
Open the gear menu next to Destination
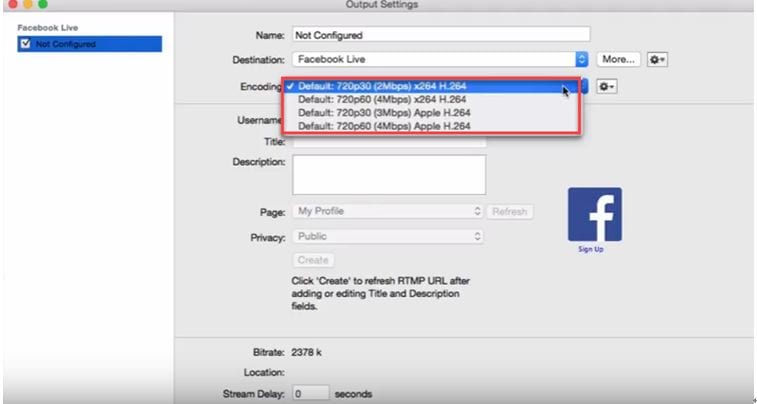[657, 60]
